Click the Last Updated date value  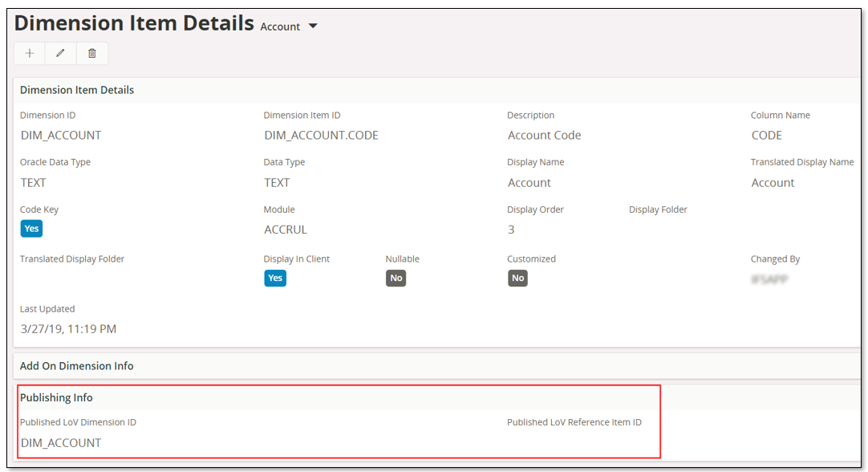68,329
